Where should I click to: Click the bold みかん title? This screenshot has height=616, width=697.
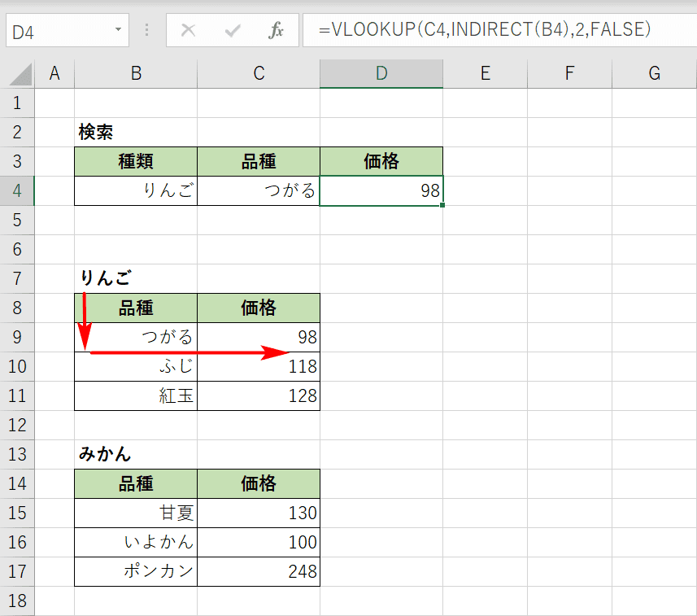coord(105,454)
